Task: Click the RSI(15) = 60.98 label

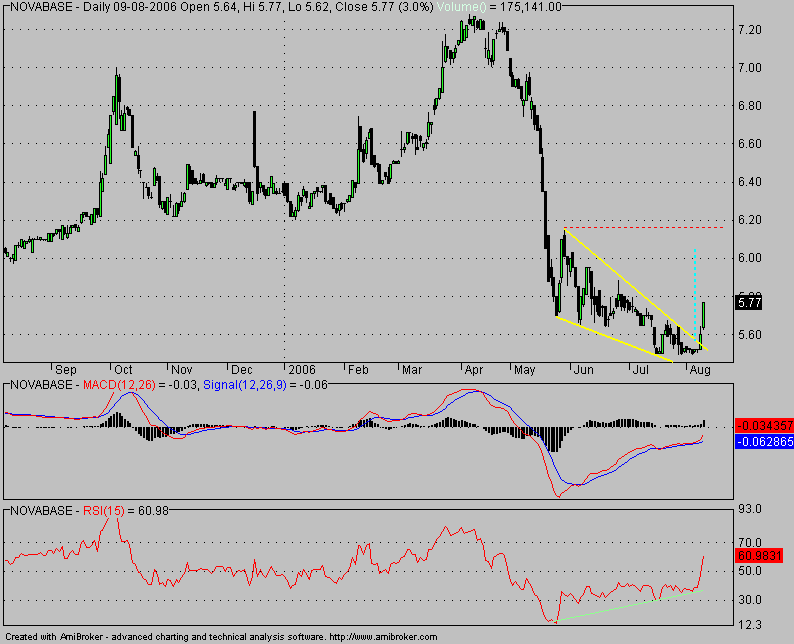Action: [x=126, y=511]
